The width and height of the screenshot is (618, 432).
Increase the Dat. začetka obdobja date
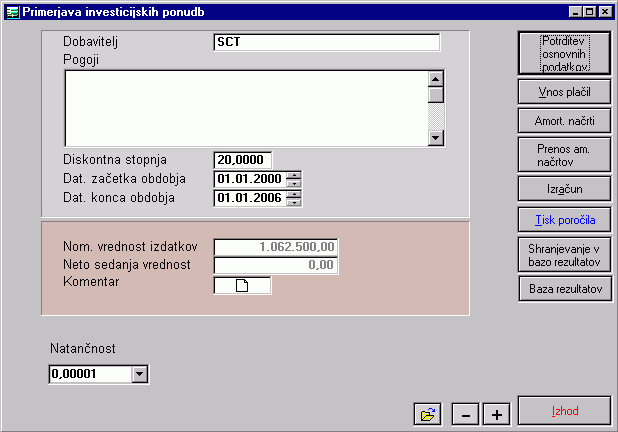[293, 175]
